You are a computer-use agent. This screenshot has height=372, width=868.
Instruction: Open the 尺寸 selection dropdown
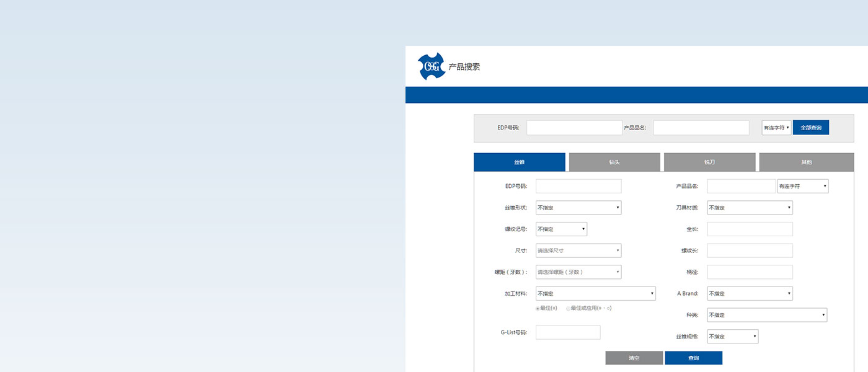pyautogui.click(x=578, y=250)
